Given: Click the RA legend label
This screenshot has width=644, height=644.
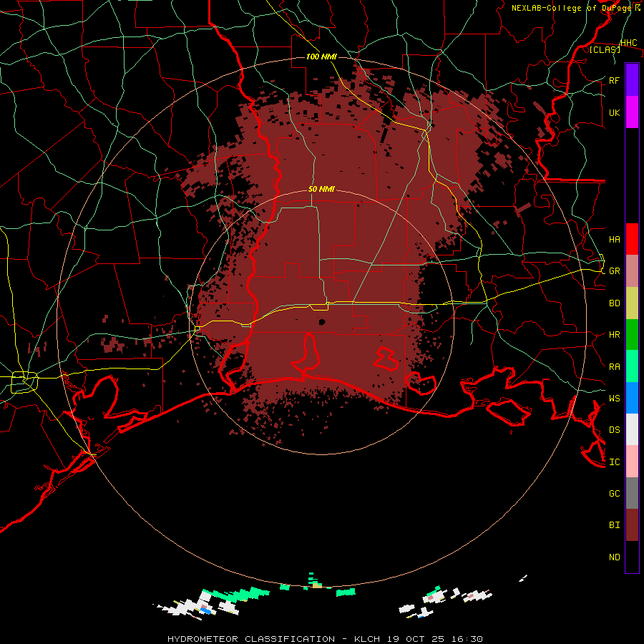Looking at the screenshot, I should click(614, 366).
